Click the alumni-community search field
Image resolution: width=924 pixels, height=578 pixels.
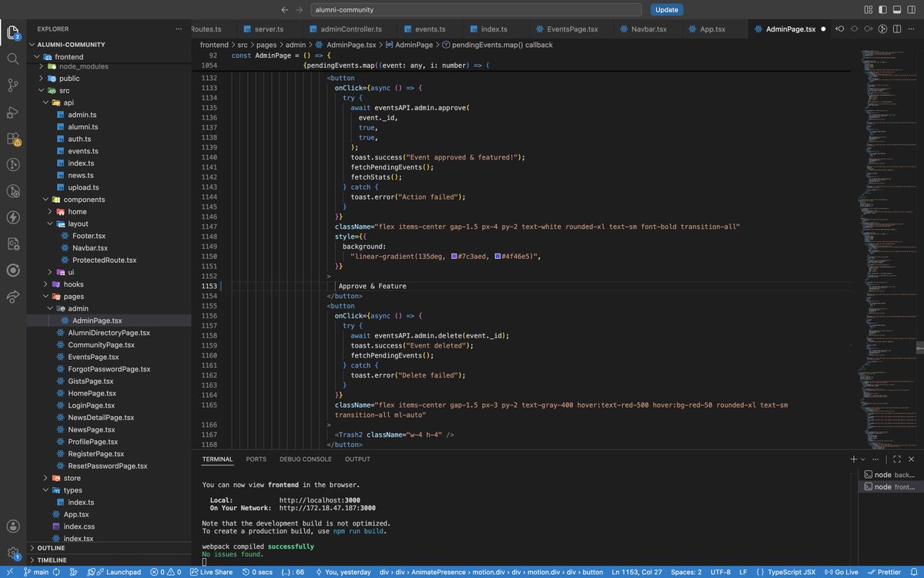tap(476, 10)
